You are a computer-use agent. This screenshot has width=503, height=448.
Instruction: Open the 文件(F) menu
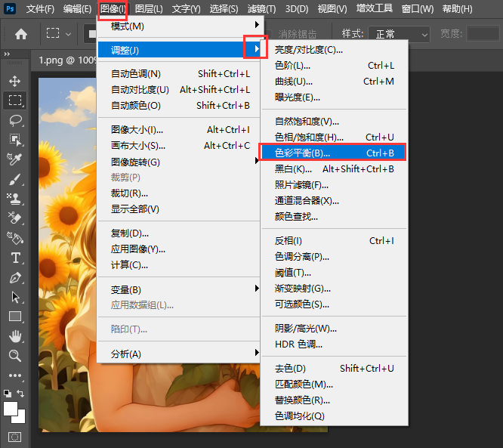(41, 8)
